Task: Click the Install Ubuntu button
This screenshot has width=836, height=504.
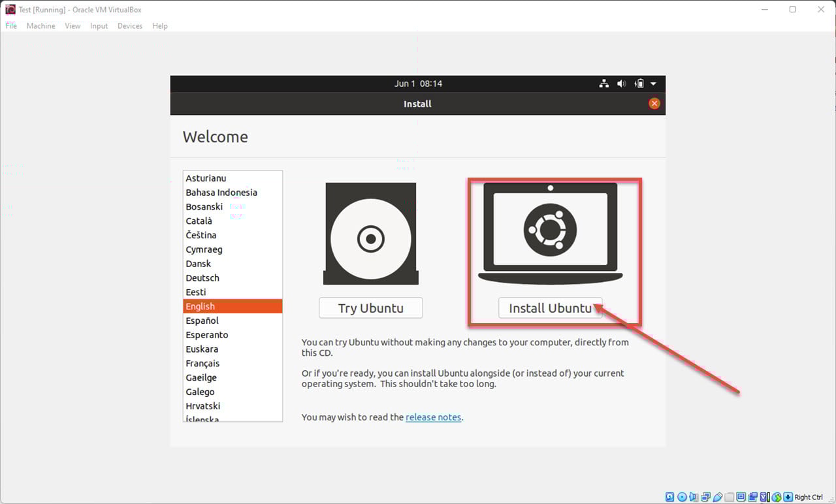Action: pos(550,308)
